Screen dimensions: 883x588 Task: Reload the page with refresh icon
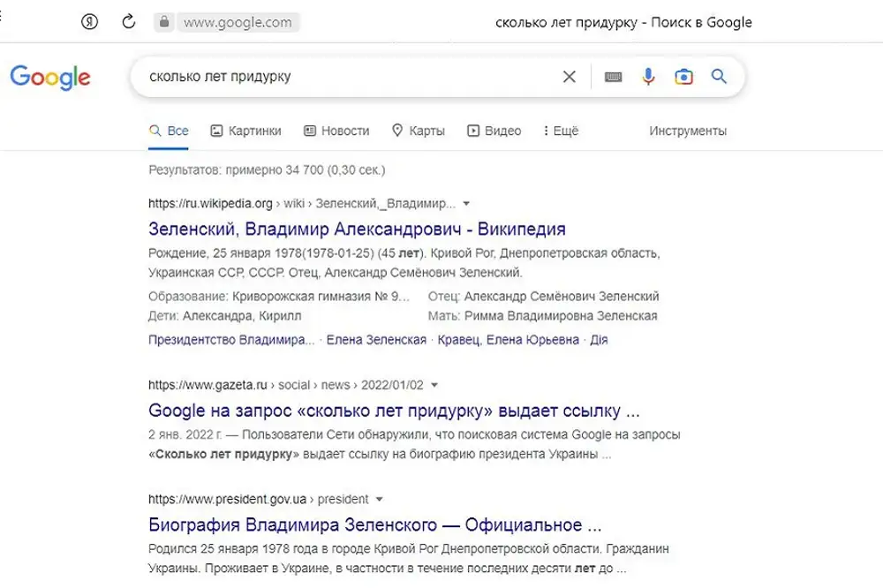click(129, 22)
